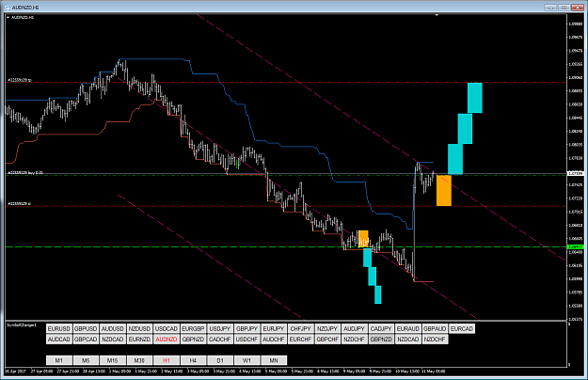588x380 pixels.
Task: Change chart symbol to GBPAUD
Action: (435, 328)
